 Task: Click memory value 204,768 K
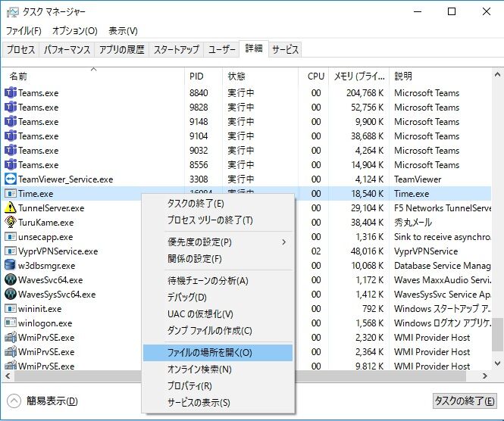pos(365,93)
